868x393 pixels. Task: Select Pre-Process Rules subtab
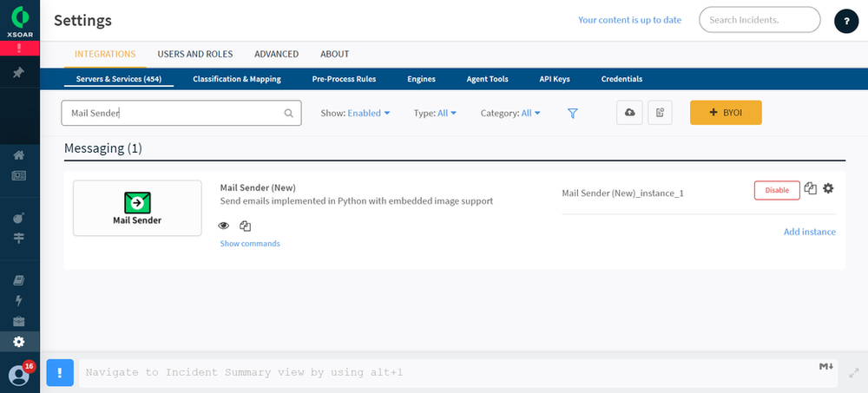pyautogui.click(x=344, y=79)
